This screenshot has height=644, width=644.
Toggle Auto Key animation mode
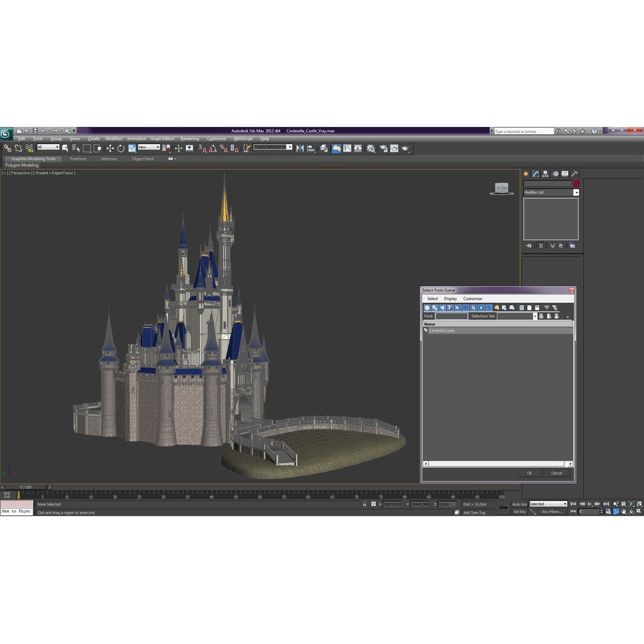519,504
